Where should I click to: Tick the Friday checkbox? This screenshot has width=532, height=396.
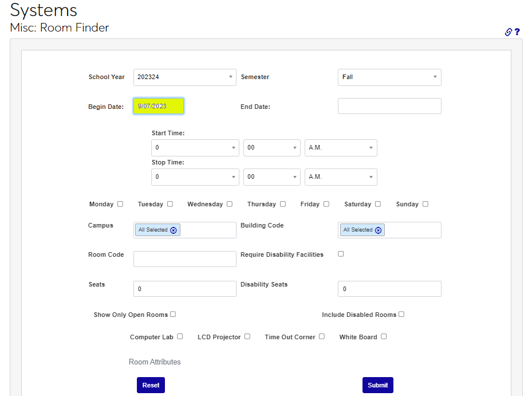pyautogui.click(x=326, y=204)
